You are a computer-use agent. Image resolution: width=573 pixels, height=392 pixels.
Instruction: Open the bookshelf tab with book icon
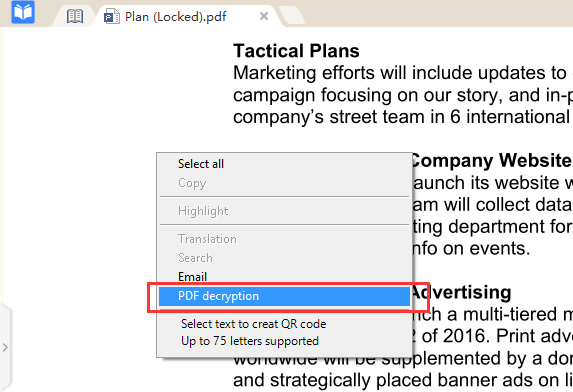tap(75, 16)
